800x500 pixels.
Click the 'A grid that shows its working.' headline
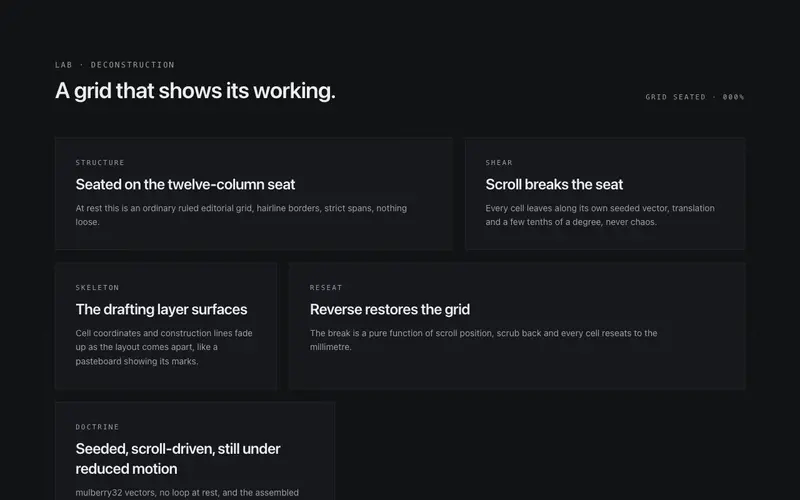pos(195,91)
